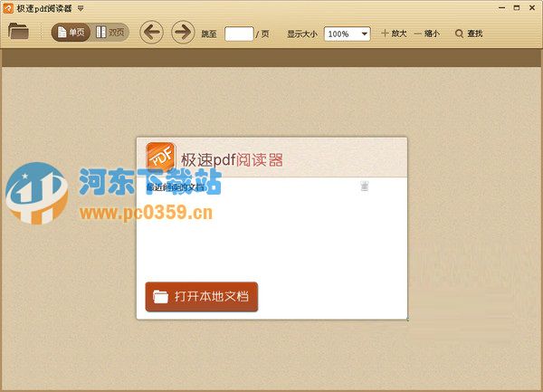
Task: Switch to single page (单页) view
Action: (x=71, y=33)
